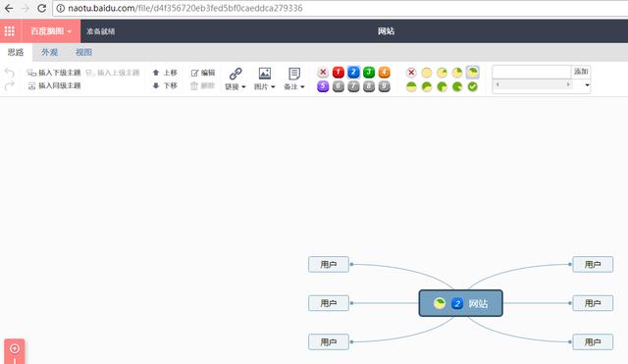628x364 pixels.
Task: Click the note icon in toolbar
Action: 294,74
